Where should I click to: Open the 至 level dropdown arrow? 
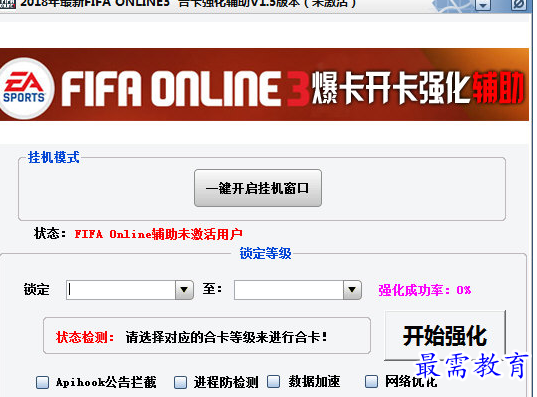352,290
